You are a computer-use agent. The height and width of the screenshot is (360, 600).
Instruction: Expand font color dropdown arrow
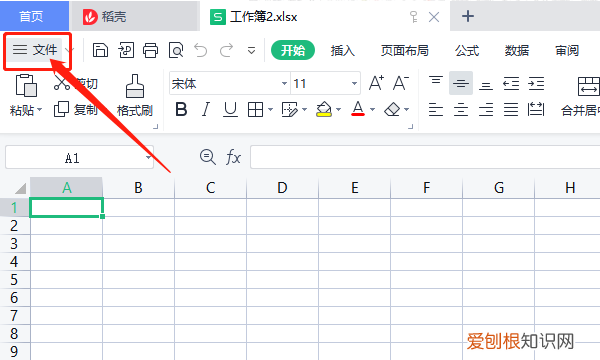click(373, 110)
